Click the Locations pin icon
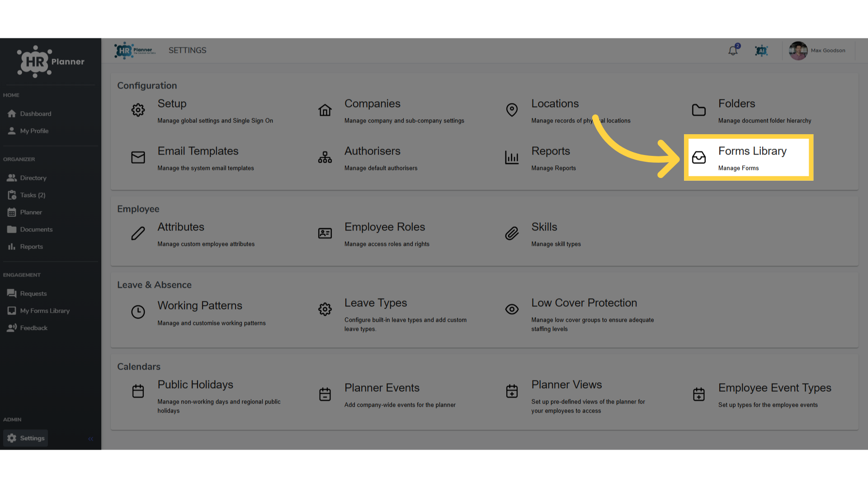868x488 pixels. (512, 110)
